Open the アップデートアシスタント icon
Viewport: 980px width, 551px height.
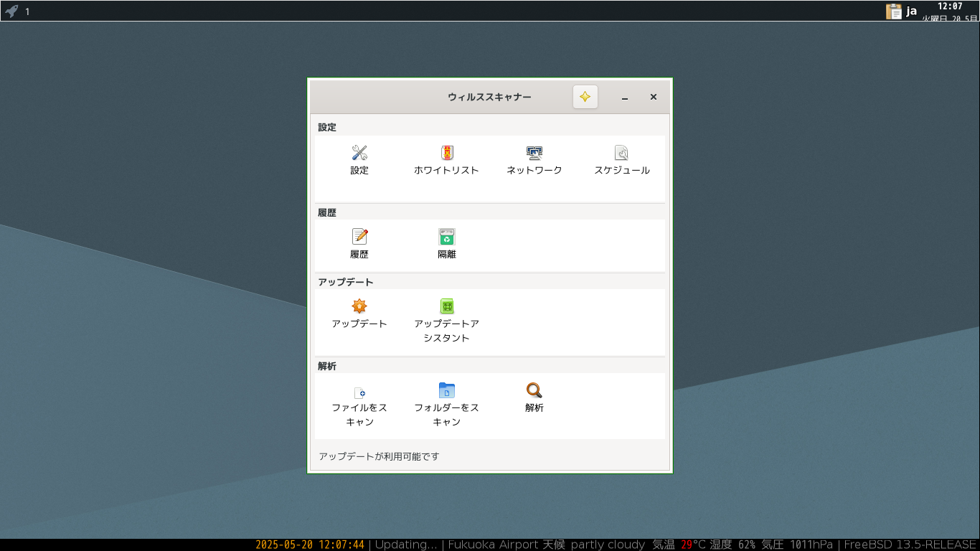pyautogui.click(x=447, y=306)
